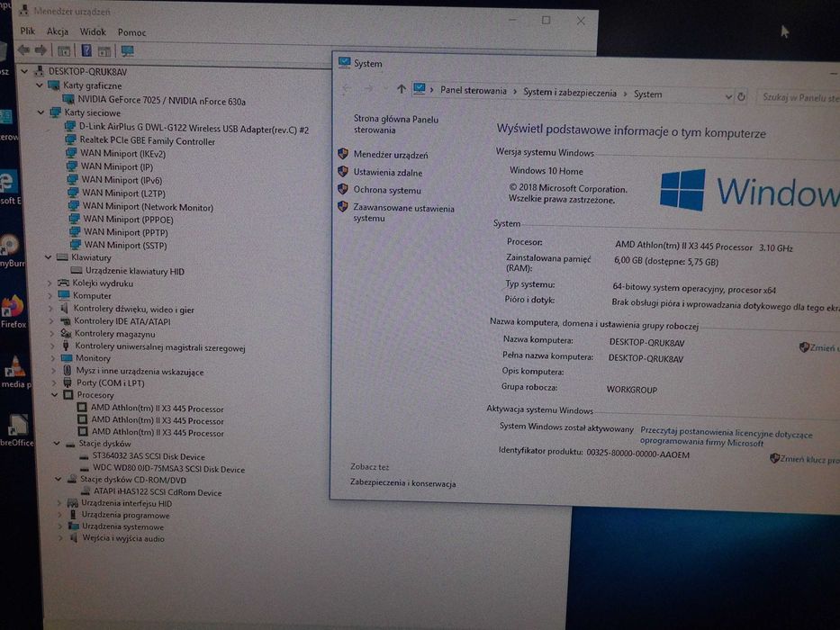
Task: Open the Widok menu
Action: click(x=93, y=32)
